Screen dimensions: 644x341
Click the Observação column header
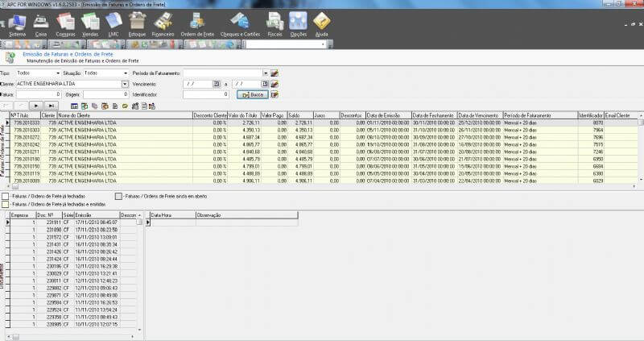pos(247,215)
